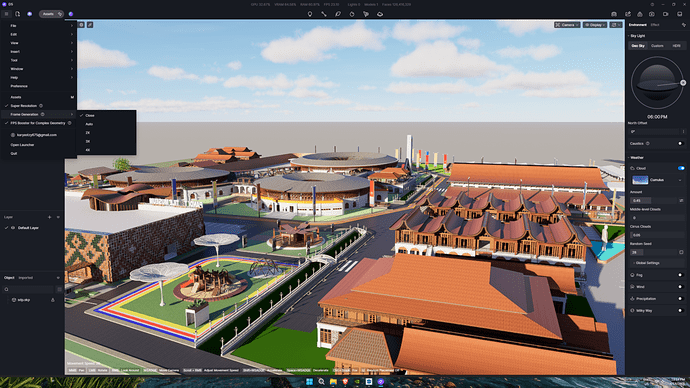Select the path tool in top toolbar
The image size is (690, 388).
coord(324,14)
